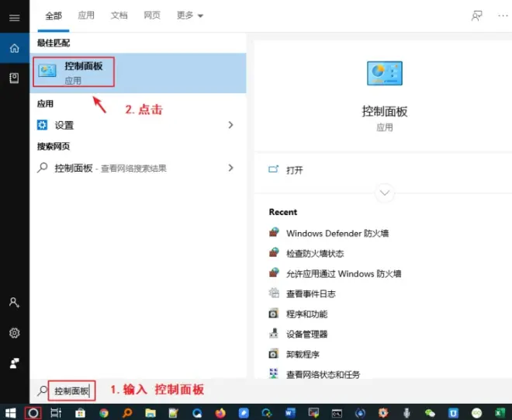Screen dimensions: 512x420
Task: Click the Cortana circle on taskbar
Action: 33,413
